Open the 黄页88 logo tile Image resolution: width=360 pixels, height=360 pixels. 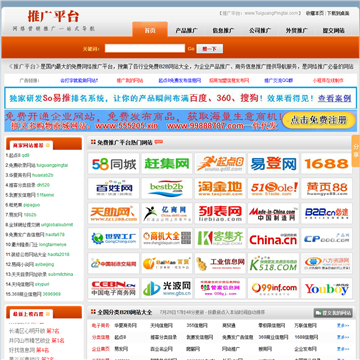326,188
